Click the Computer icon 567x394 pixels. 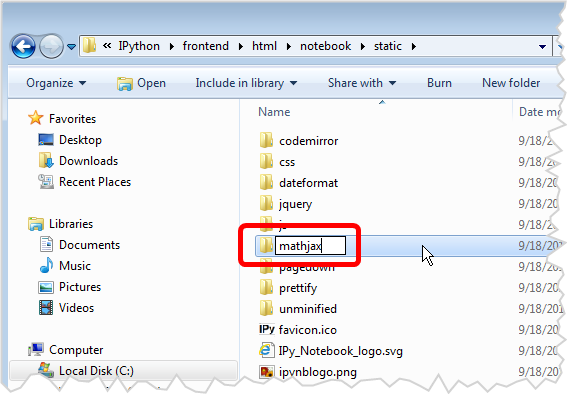[36, 350]
